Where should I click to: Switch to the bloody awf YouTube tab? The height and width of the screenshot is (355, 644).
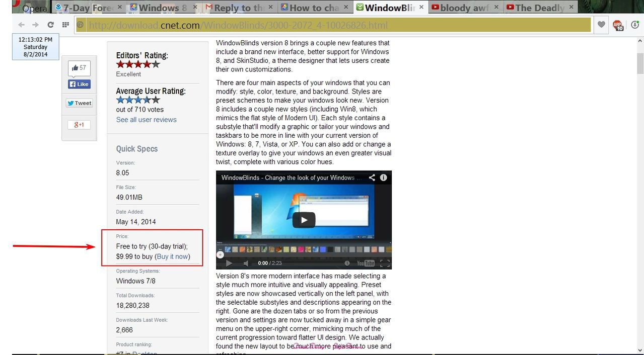pos(462,8)
